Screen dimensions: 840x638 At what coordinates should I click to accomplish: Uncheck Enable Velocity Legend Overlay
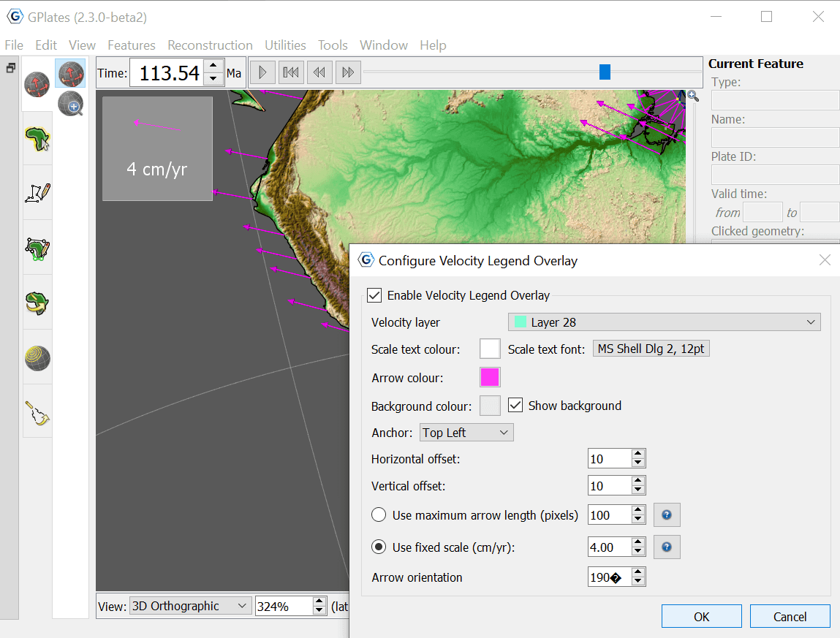pyautogui.click(x=375, y=295)
